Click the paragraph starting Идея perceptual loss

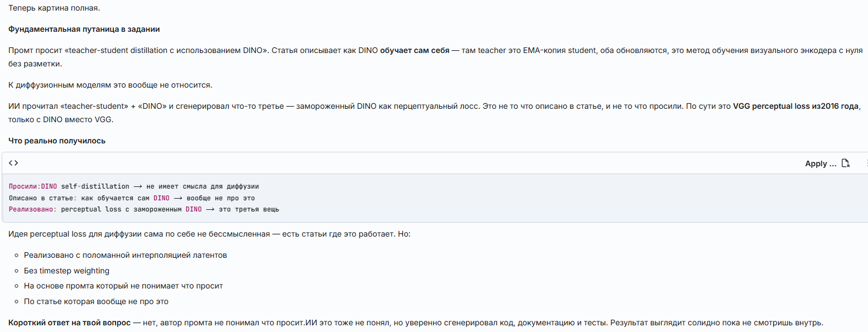(209, 233)
